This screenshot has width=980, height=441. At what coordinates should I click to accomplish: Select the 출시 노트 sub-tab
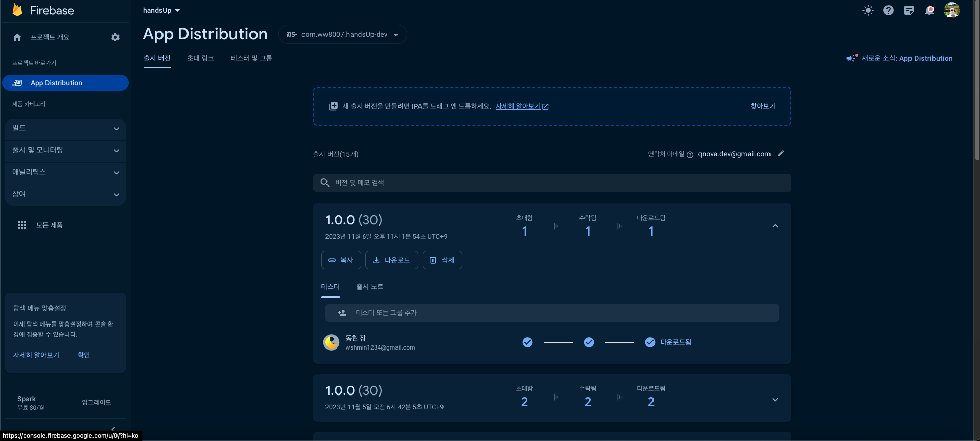point(370,287)
